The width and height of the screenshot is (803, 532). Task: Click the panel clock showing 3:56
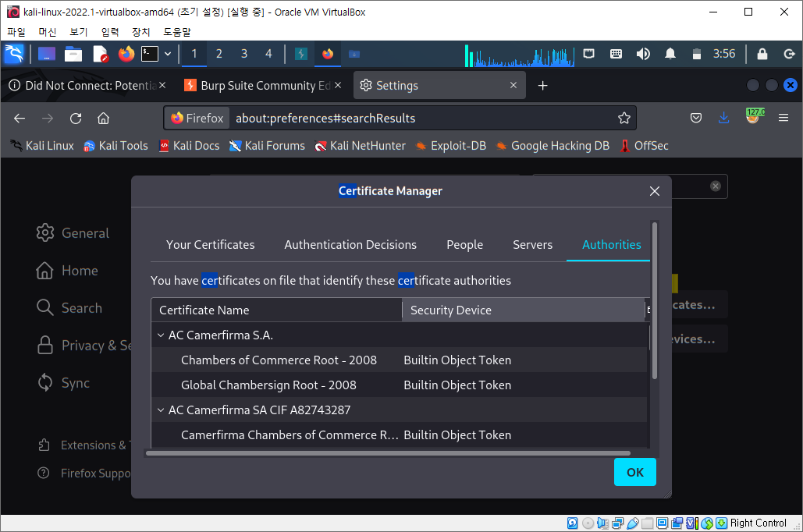[724, 54]
